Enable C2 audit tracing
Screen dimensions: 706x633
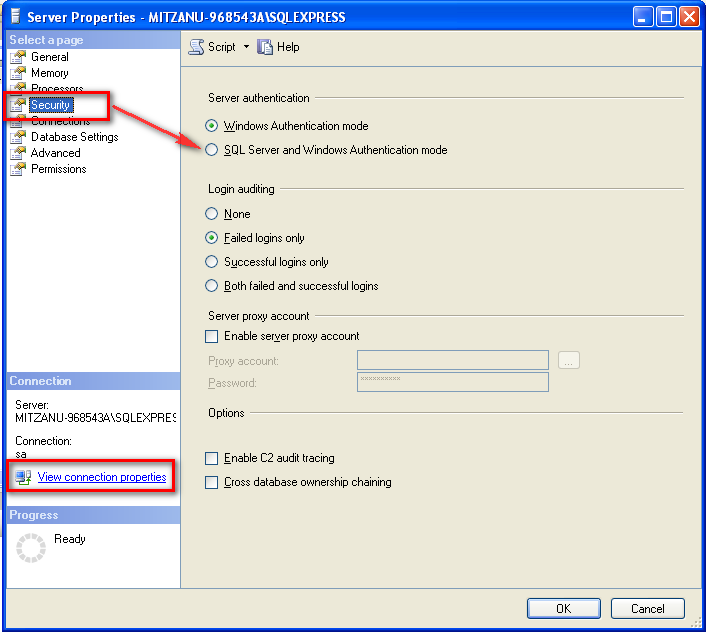212,458
